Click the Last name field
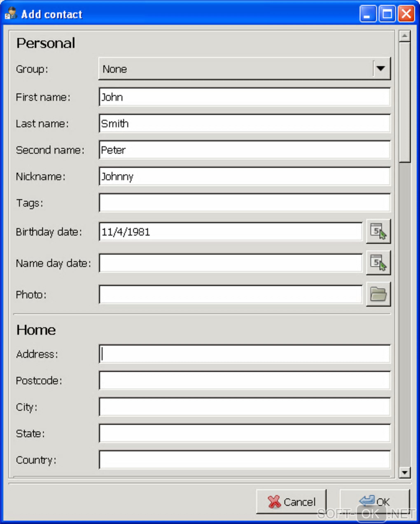Image resolution: width=420 pixels, height=524 pixels. click(x=245, y=123)
